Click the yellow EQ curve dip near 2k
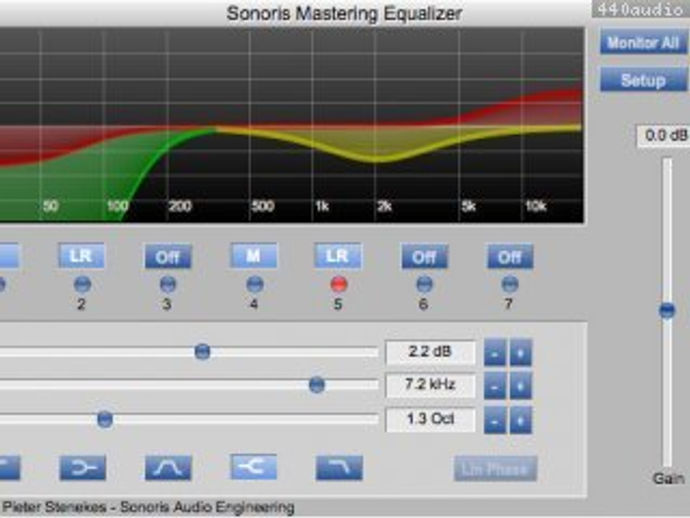This screenshot has width=690, height=518. click(378, 159)
